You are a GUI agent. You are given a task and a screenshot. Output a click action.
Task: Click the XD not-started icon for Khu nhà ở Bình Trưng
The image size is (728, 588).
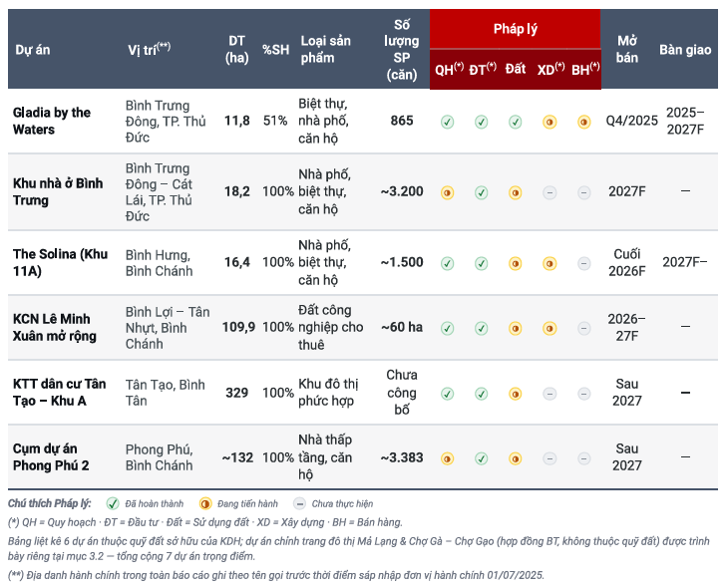tap(549, 192)
